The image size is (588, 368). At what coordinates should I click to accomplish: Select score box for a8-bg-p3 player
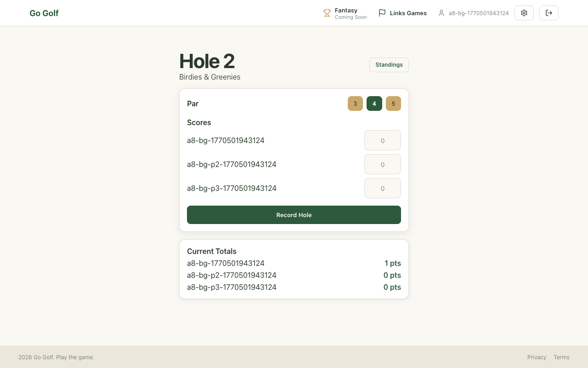click(x=383, y=188)
